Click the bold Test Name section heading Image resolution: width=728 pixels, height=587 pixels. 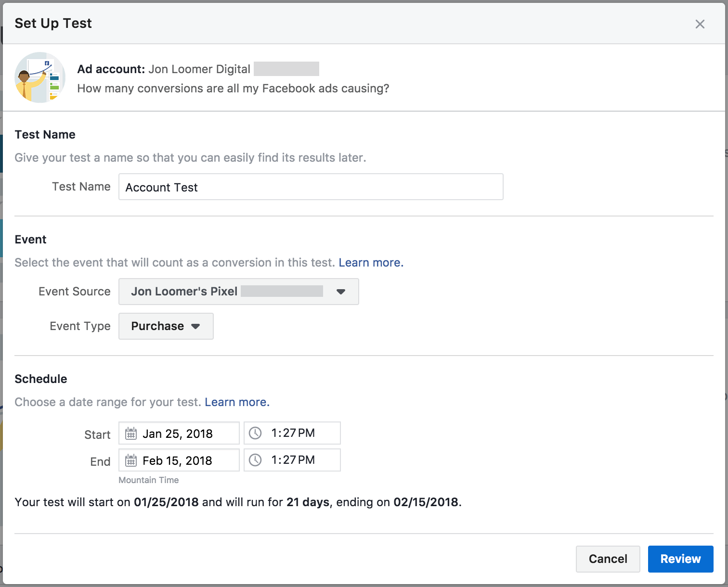point(45,135)
